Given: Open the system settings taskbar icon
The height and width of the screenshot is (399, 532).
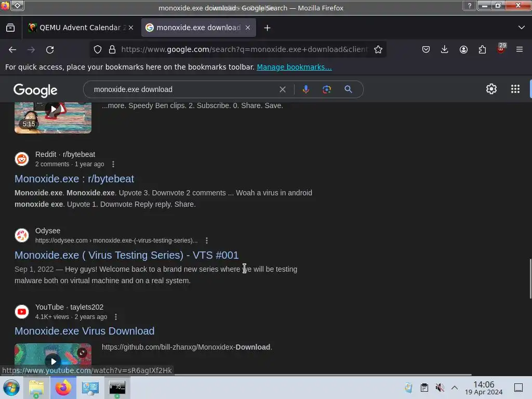Looking at the screenshot, I should tap(90, 388).
